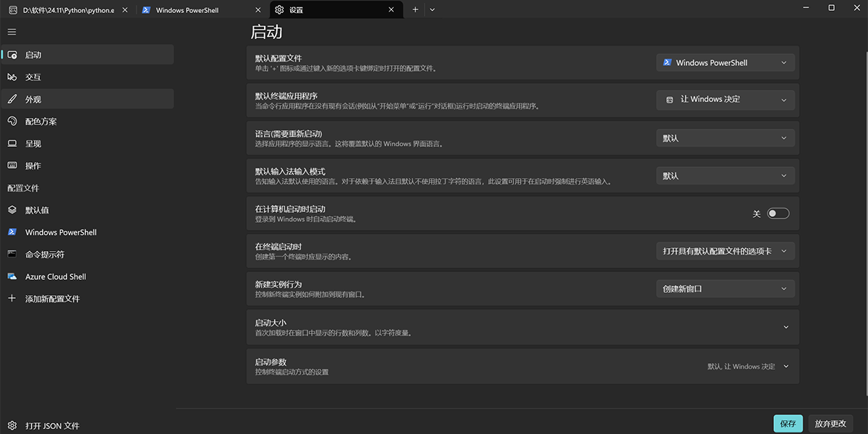The height and width of the screenshot is (434, 868).
Task: Expand the 启动大小 section
Action: [786, 327]
